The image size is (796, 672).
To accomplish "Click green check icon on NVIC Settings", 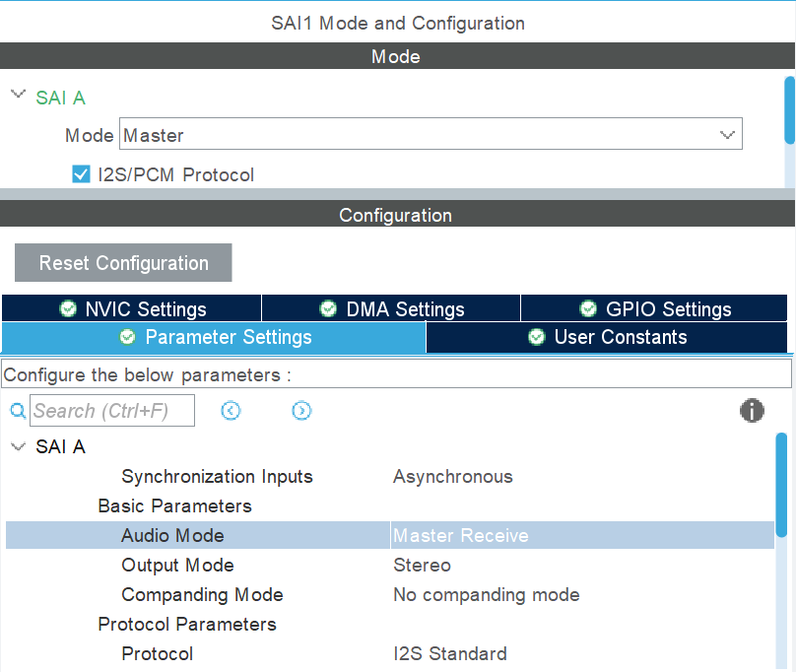I will tap(68, 308).
